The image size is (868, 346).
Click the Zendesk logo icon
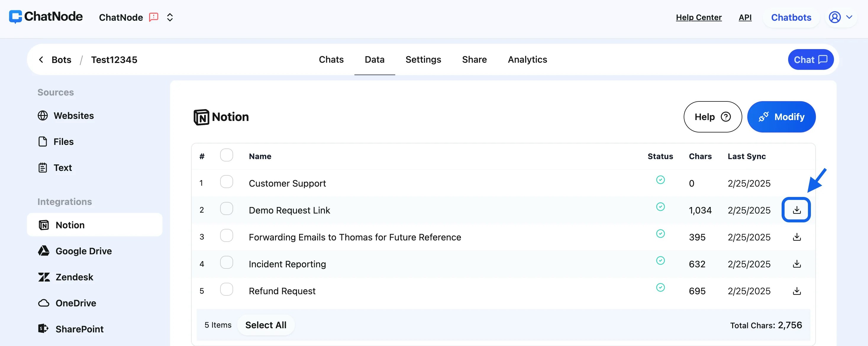coord(44,277)
